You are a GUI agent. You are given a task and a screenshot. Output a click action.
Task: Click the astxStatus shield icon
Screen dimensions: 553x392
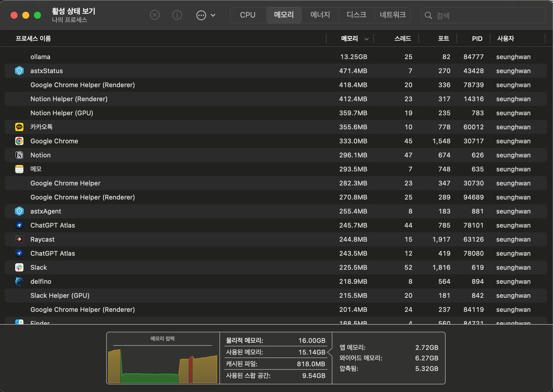[x=19, y=71]
